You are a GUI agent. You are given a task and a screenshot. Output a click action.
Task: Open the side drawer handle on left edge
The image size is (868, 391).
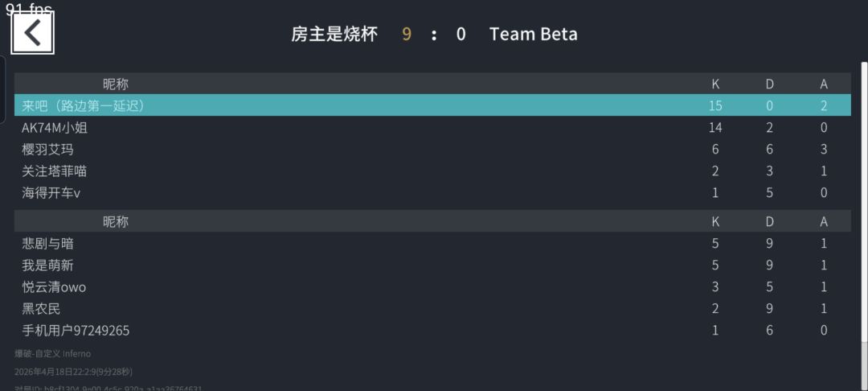2,89
